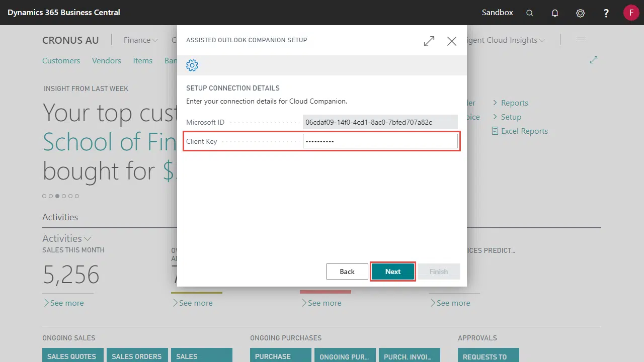644x362 pixels.
Task: Open the Sales This Month 5,256 tile
Action: pyautogui.click(x=71, y=275)
